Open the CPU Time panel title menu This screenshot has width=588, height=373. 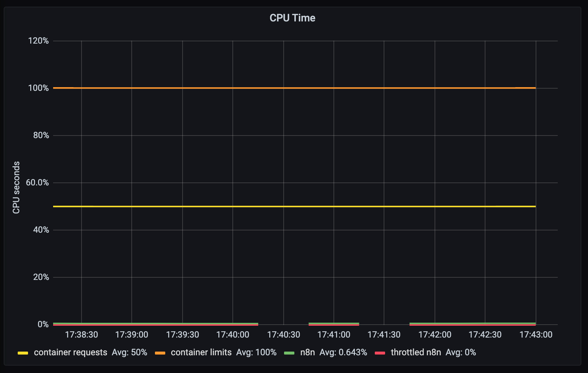292,18
